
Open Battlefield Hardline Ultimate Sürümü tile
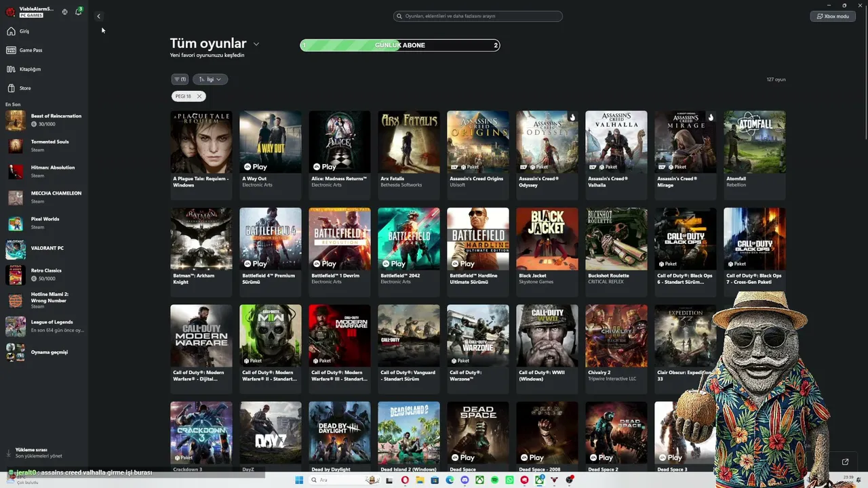(478, 252)
